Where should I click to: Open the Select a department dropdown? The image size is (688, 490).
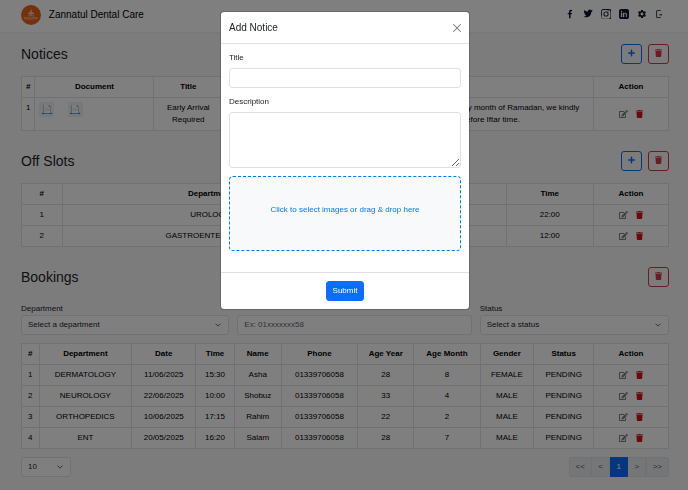125,325
